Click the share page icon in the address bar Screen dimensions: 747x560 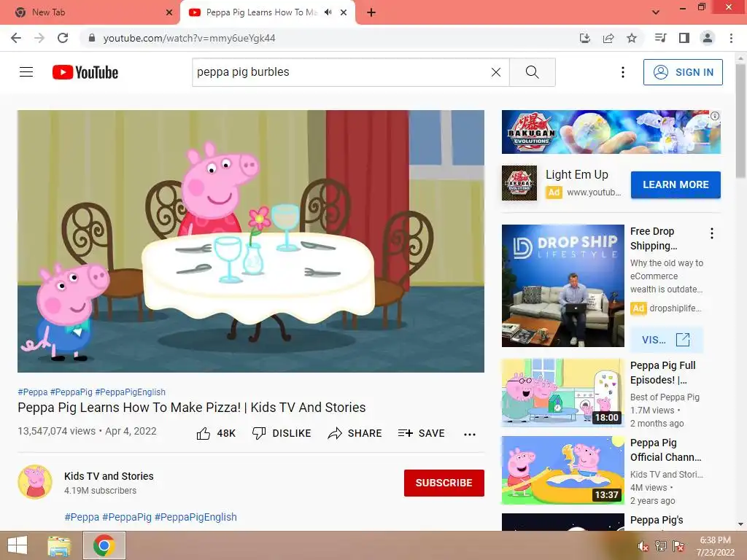point(608,38)
